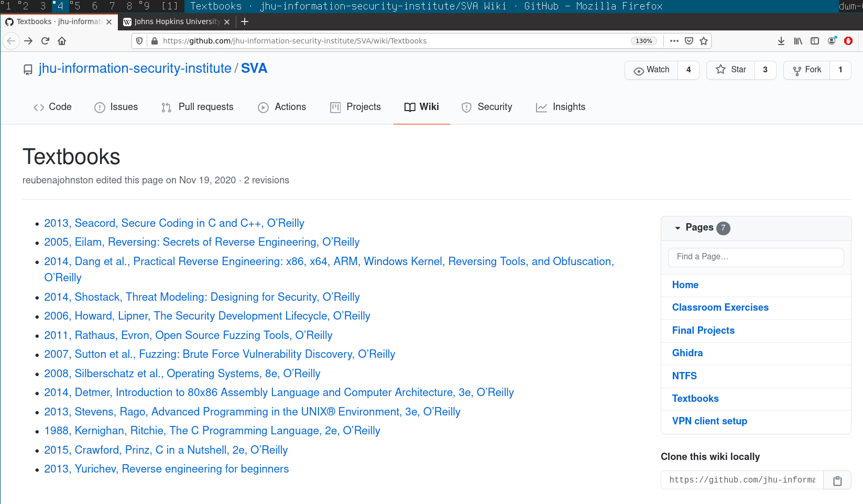The height and width of the screenshot is (504, 863).
Task: Open the SVA repository link
Action: point(254,69)
